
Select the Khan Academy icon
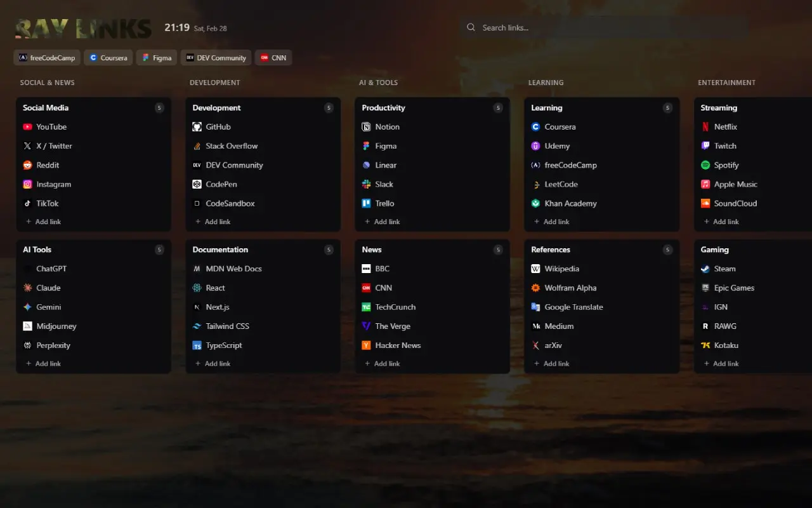pyautogui.click(x=535, y=203)
